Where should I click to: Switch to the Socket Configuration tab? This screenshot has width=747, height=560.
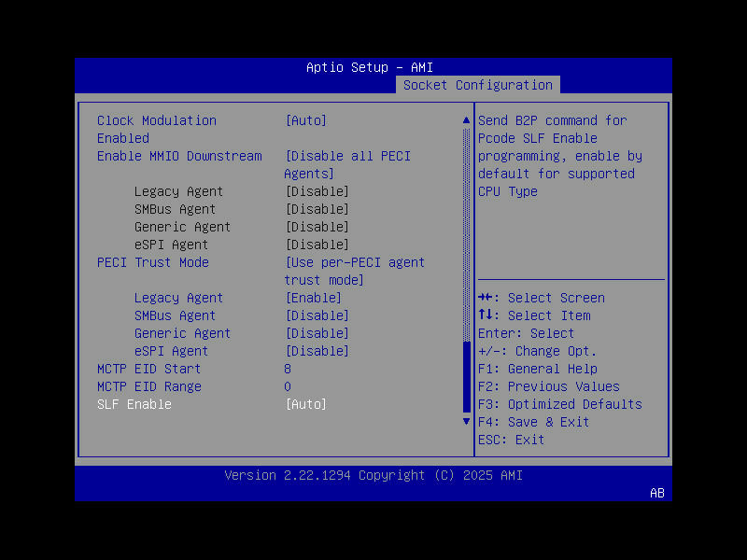[477, 84]
